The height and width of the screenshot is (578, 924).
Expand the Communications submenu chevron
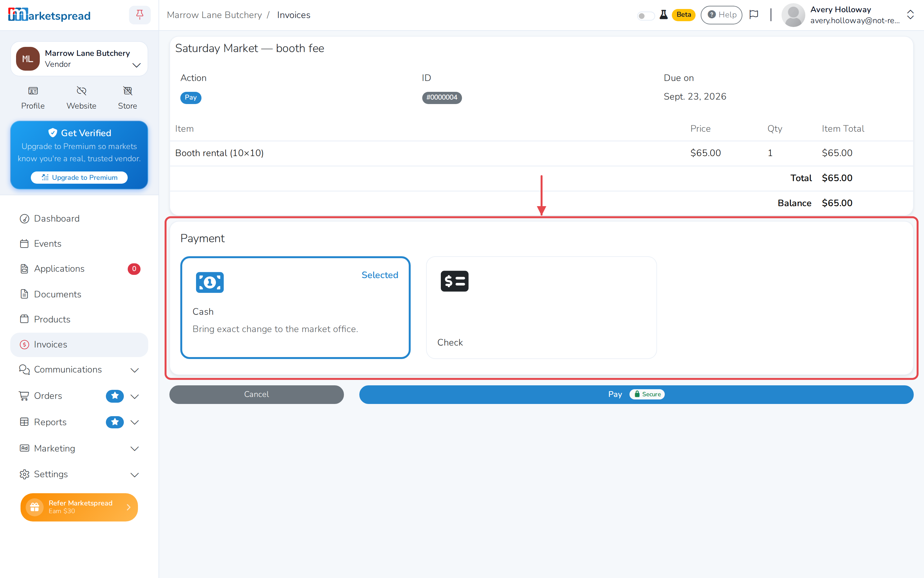pyautogui.click(x=134, y=370)
